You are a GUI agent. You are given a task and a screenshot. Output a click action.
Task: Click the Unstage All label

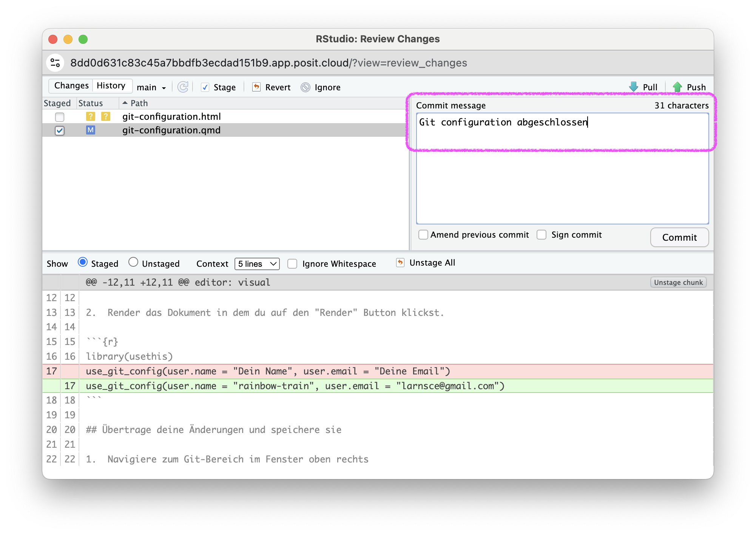432,263
